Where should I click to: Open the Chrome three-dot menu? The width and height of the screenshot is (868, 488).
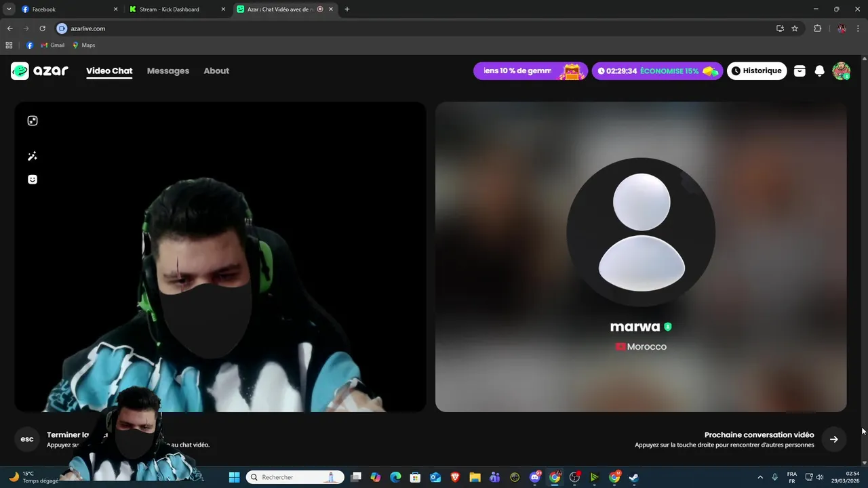[x=858, y=28]
